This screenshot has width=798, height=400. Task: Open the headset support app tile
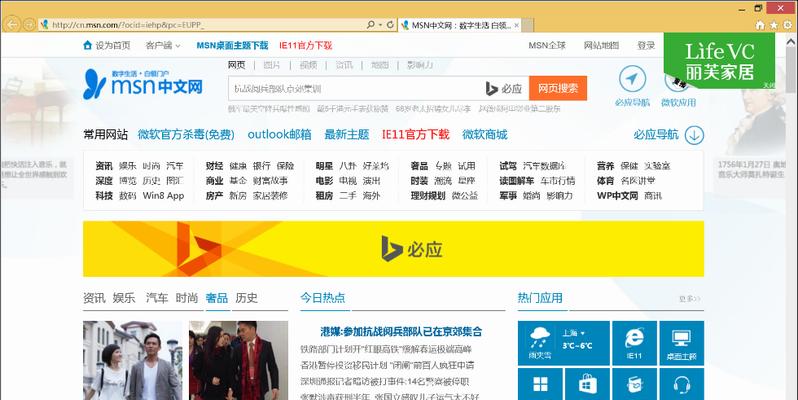coord(681,384)
